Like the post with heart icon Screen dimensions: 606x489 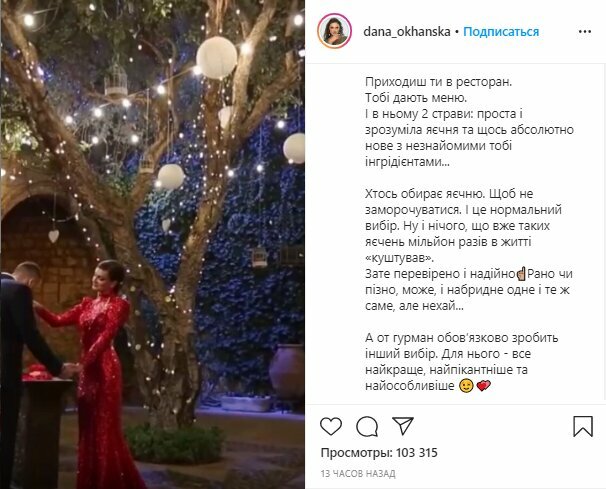click(331, 426)
